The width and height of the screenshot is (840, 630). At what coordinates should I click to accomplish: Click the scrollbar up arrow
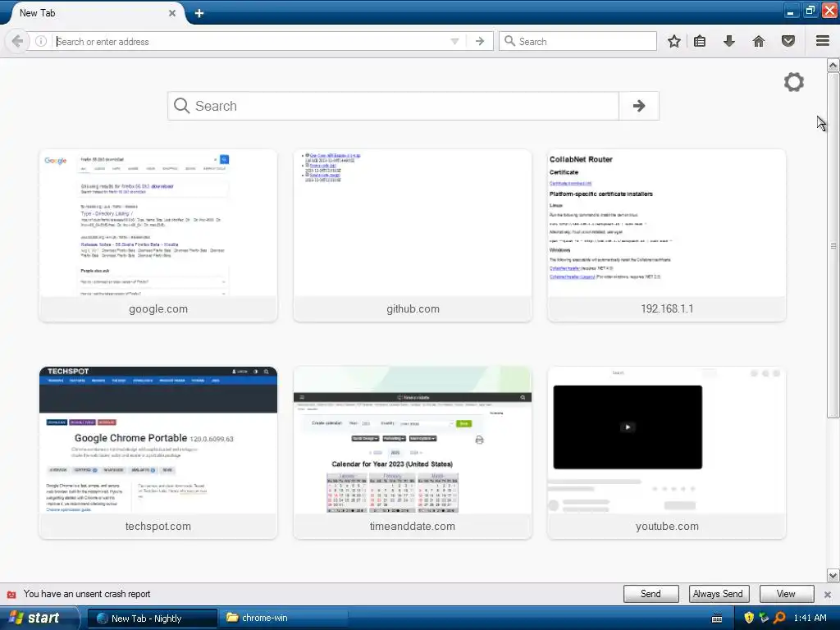[833, 66]
